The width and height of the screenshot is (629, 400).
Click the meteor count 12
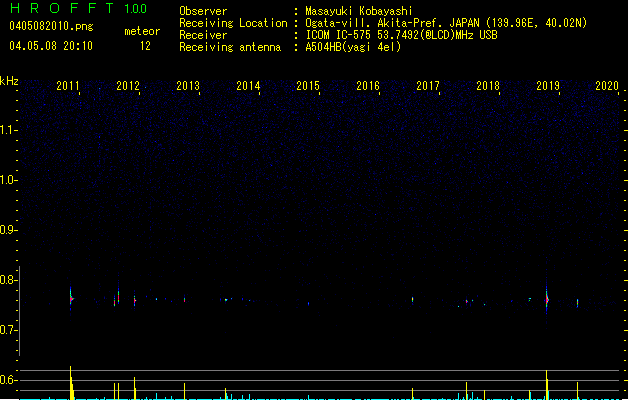pyautogui.click(x=145, y=46)
